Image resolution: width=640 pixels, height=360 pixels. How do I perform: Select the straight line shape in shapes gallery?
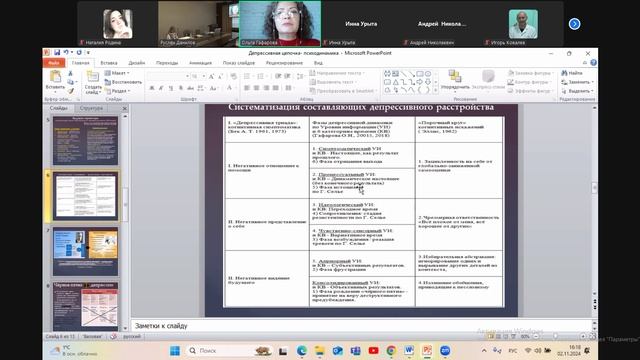pyautogui.click(x=403, y=74)
